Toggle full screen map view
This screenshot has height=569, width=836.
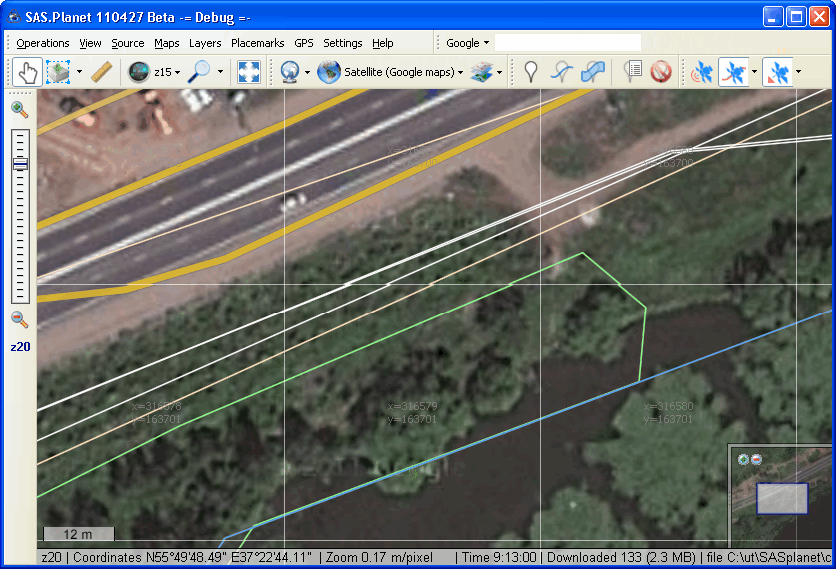coord(248,72)
